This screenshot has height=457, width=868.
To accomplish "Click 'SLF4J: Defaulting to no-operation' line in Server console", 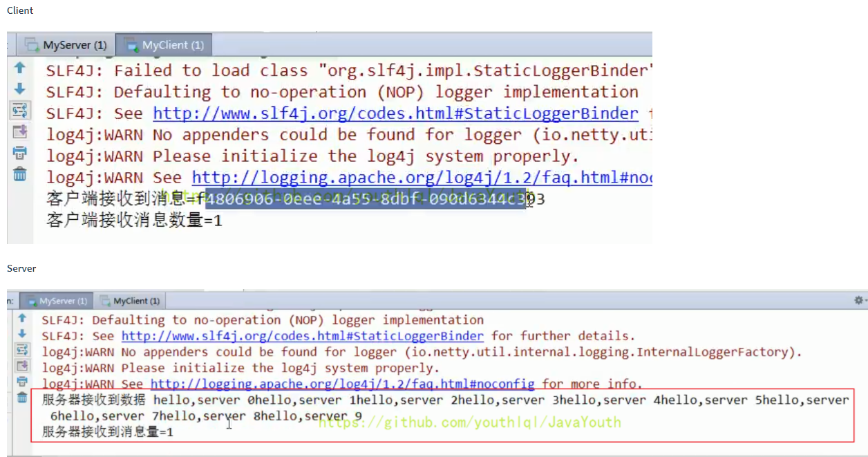I will [x=263, y=320].
